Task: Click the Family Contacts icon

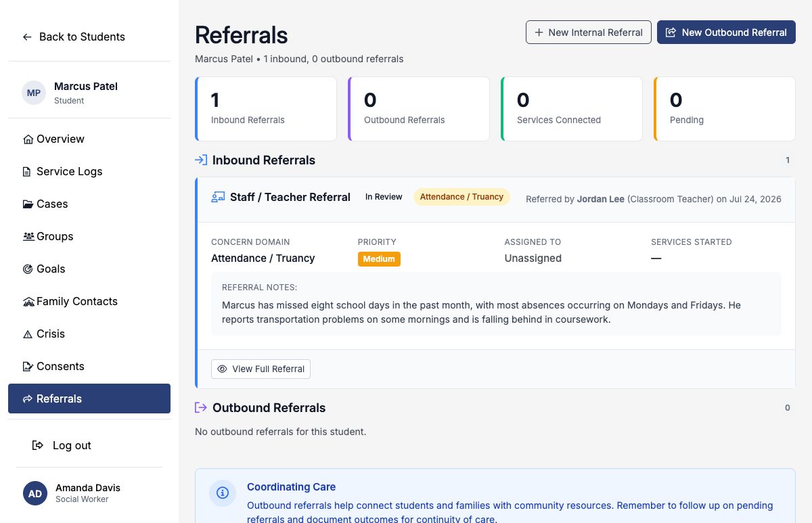Action: click(28, 302)
